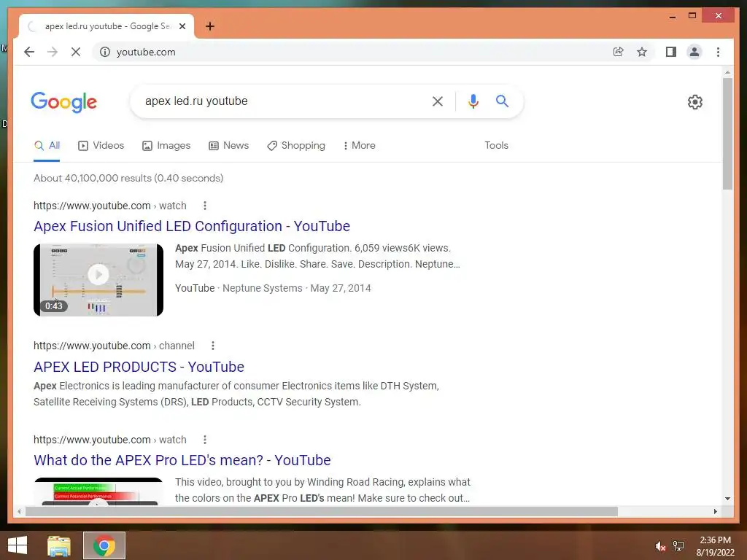Screen dimensions: 747x560
Task: Start voice search with microphone icon
Action: (473, 101)
